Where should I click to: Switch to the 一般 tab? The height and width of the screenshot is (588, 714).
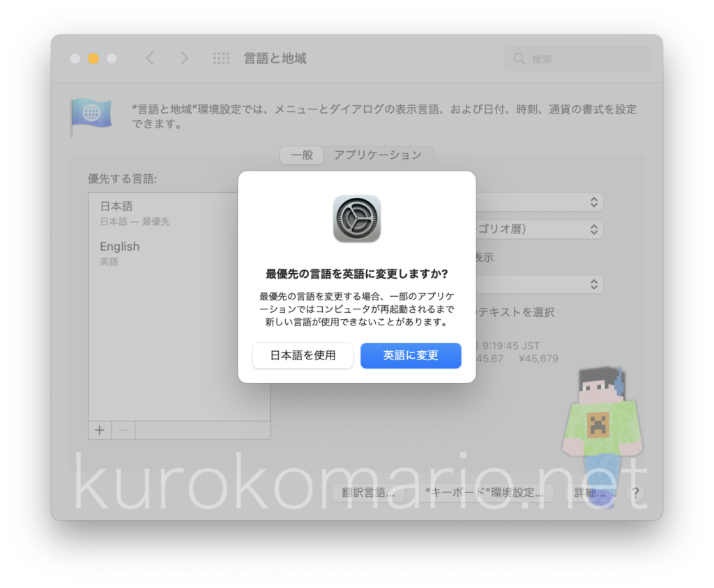302,155
